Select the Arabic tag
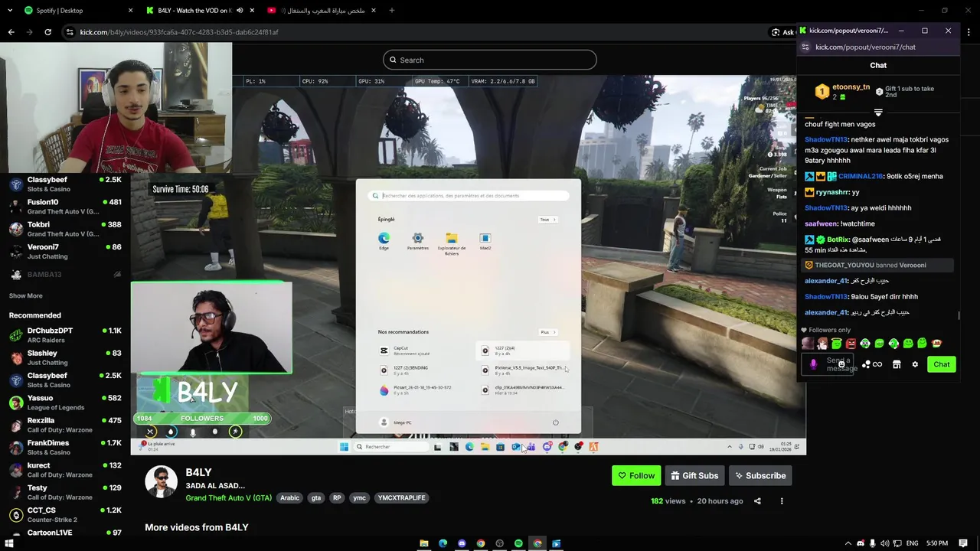Screen dimensions: 980x551 click(x=289, y=497)
